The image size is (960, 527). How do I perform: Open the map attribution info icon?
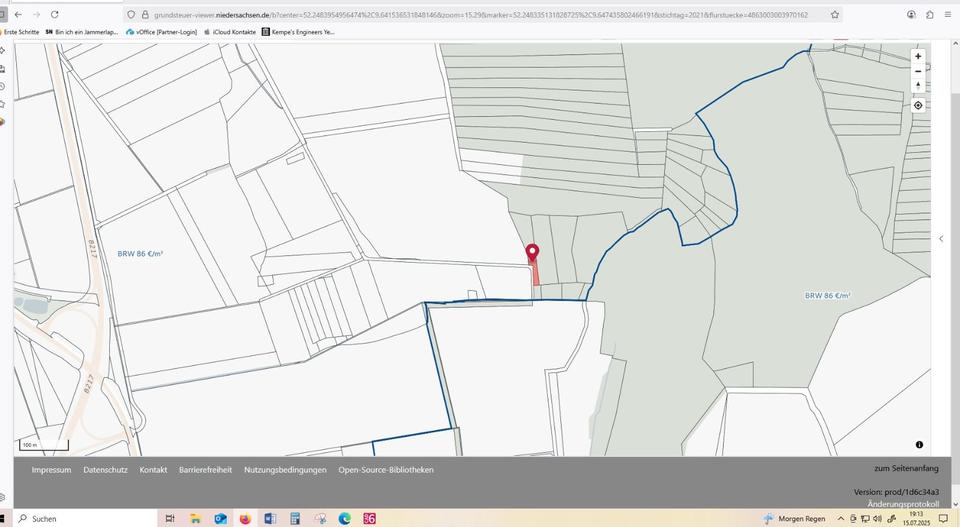(919, 445)
